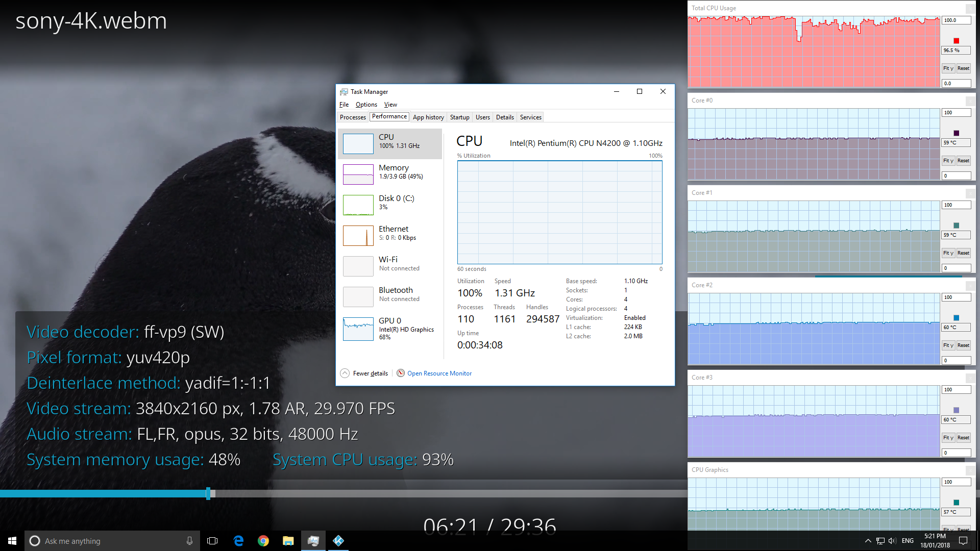Click the Task Manager title bar icon
Screen dimensions: 980x551
click(x=344, y=92)
